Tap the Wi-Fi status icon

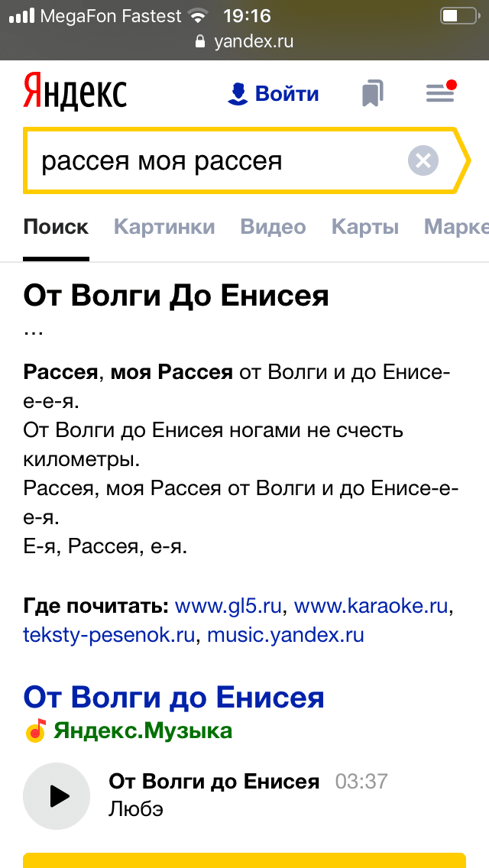click(x=199, y=15)
